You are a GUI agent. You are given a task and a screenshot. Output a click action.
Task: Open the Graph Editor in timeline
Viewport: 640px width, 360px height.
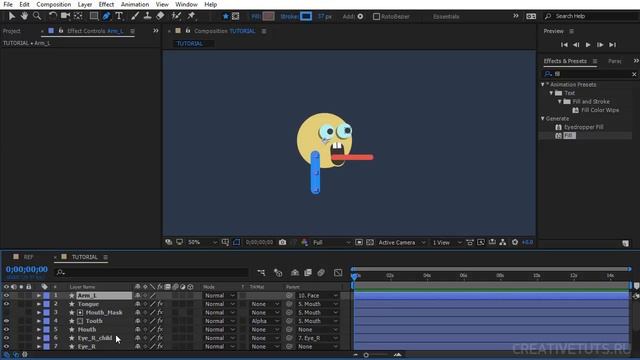(x=338, y=272)
